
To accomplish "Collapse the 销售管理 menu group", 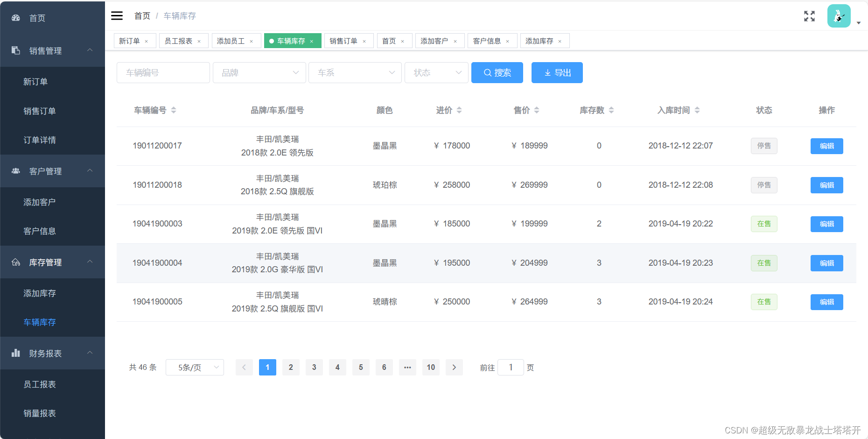I will [90, 50].
